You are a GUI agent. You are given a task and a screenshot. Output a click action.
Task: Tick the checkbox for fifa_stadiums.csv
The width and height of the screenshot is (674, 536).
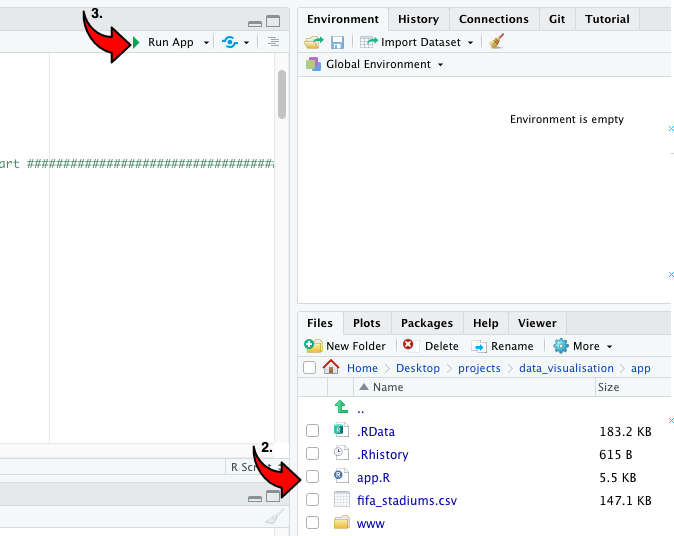(x=312, y=499)
